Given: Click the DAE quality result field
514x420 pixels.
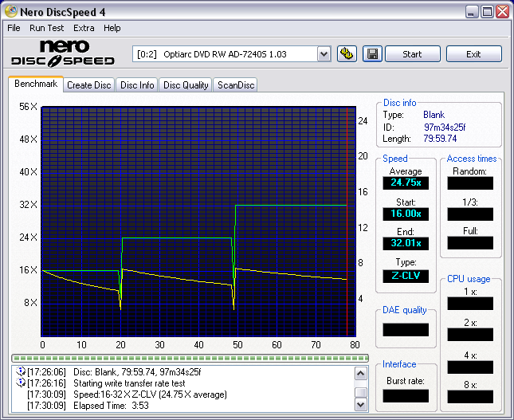Looking at the screenshot, I should pyautogui.click(x=406, y=329).
